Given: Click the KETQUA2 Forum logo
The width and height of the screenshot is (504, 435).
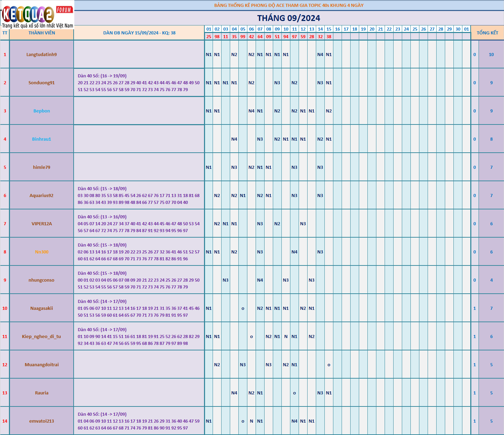Looking at the screenshot, I should [x=37, y=15].
